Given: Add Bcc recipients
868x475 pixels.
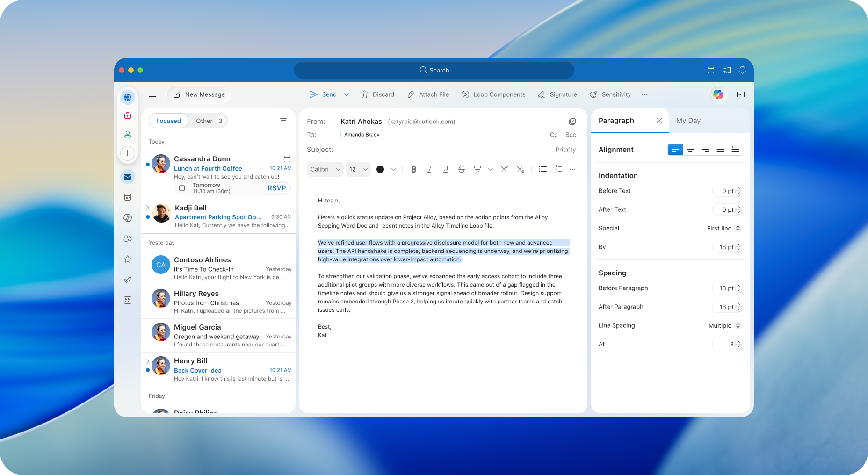Looking at the screenshot, I should 571,135.
